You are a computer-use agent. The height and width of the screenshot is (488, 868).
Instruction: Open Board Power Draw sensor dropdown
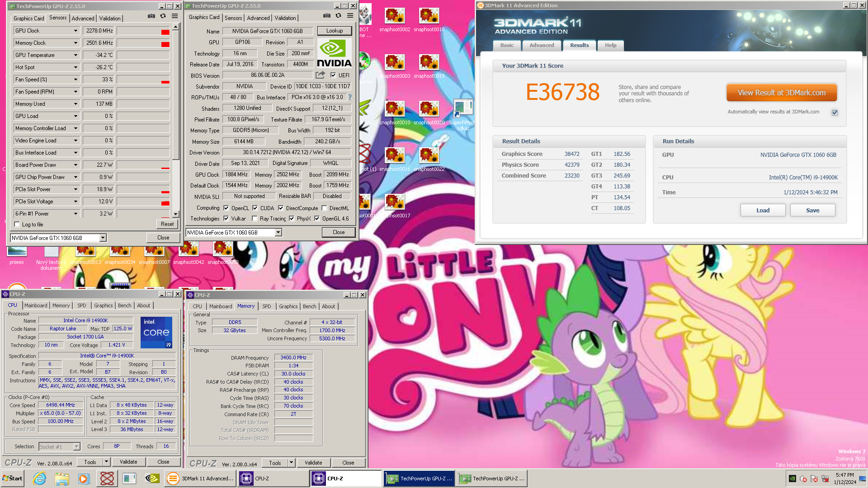[75, 165]
